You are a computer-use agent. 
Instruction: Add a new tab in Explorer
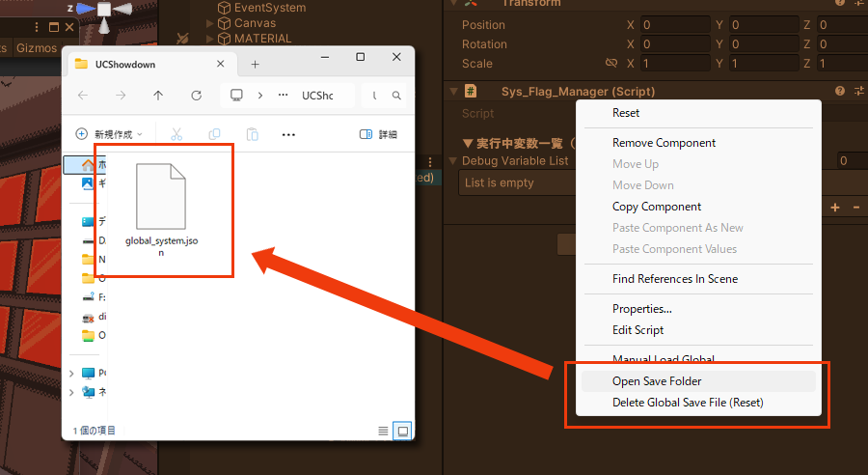(256, 64)
